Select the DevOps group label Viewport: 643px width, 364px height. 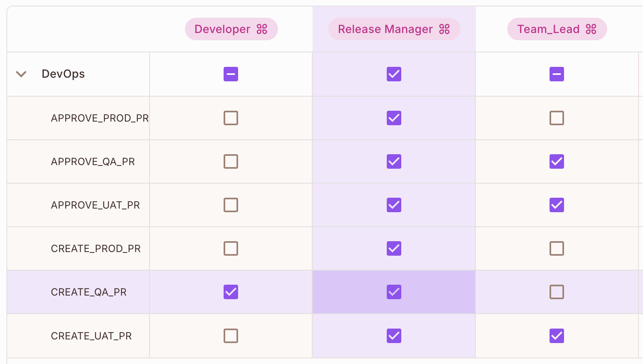point(63,74)
